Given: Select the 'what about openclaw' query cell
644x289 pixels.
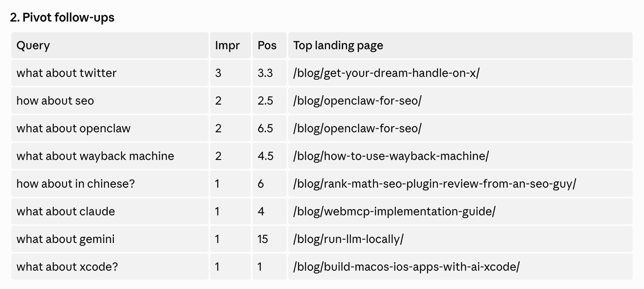Looking at the screenshot, I should pos(110,128).
